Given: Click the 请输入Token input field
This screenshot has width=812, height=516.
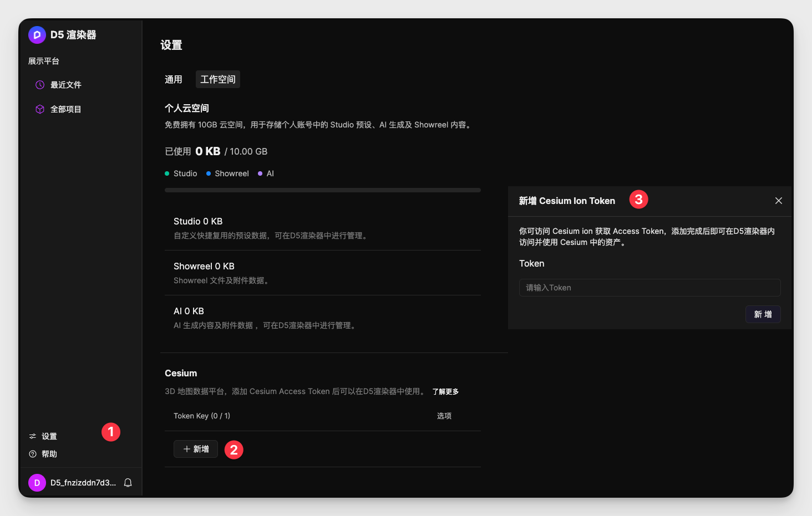Looking at the screenshot, I should pos(650,288).
